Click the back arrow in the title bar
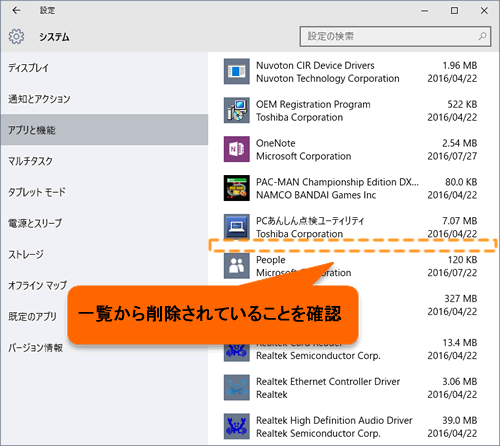The image size is (500, 446). 16,11
